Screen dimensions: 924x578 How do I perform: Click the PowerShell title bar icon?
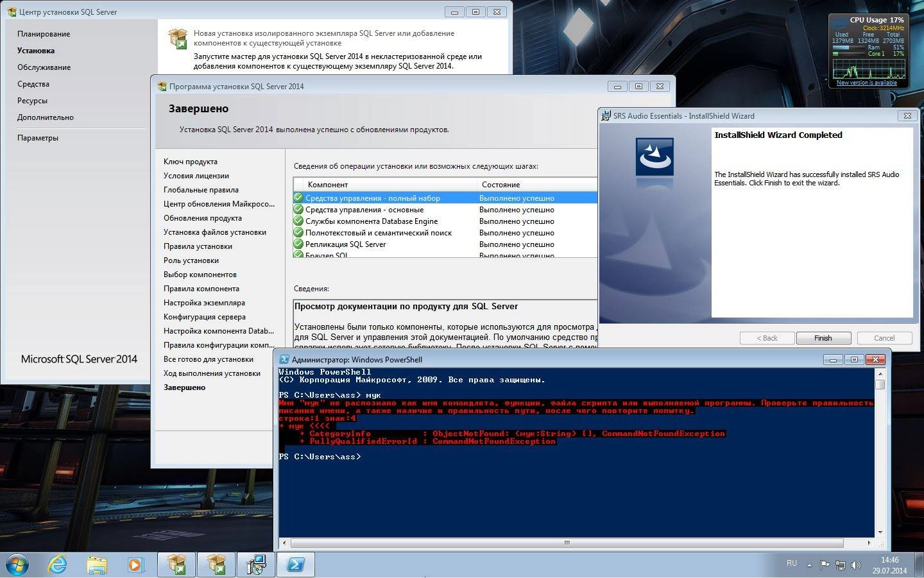(x=284, y=360)
